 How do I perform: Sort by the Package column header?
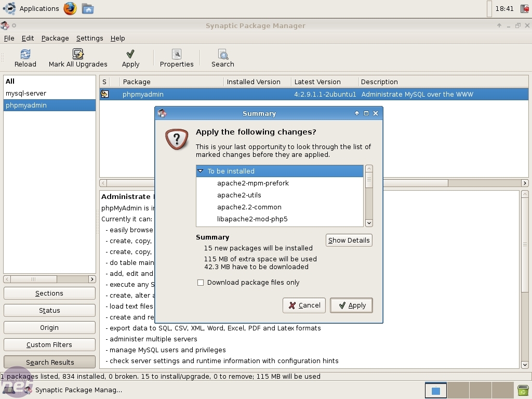[x=171, y=82]
